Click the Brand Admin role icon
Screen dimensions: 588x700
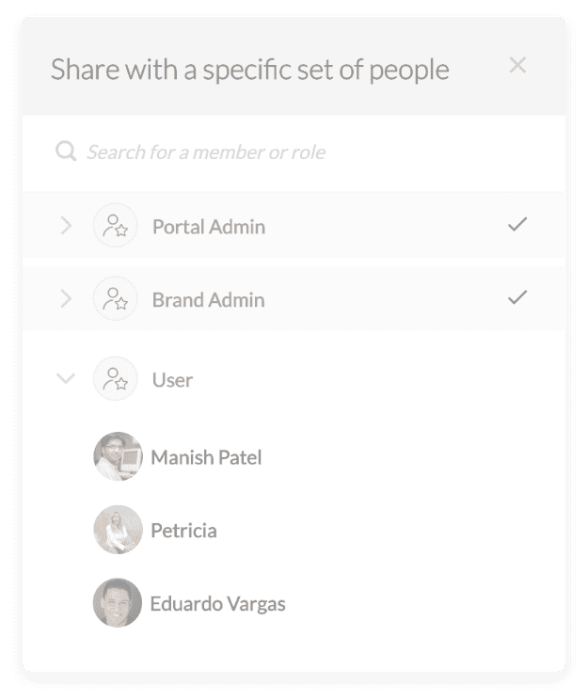tap(115, 298)
